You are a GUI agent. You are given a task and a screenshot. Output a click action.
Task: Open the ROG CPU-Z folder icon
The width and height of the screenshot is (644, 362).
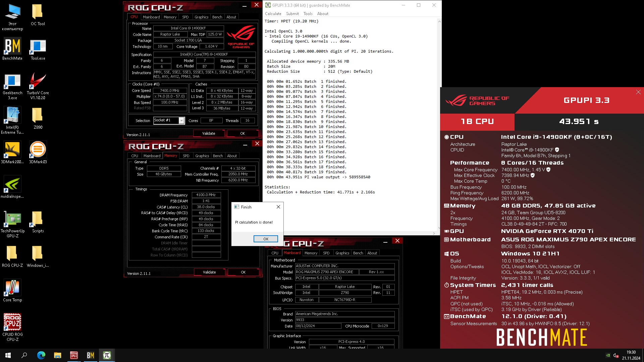(12, 256)
